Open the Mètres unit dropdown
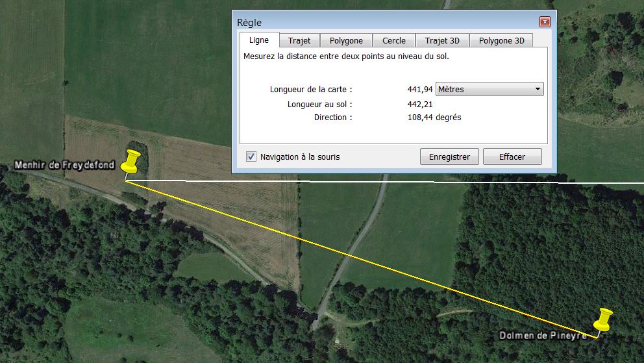Viewport: 644px width, 363px height. 490,89
